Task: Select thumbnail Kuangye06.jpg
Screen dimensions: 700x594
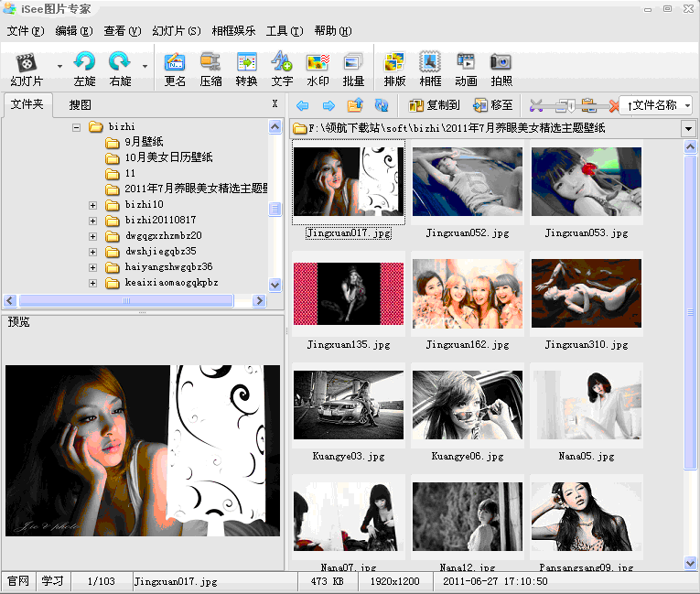Action: [468, 412]
